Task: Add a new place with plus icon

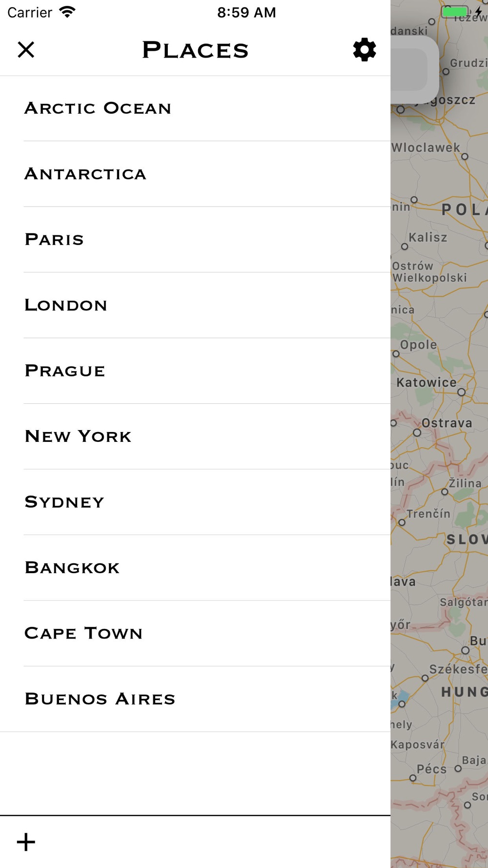Action: [26, 842]
